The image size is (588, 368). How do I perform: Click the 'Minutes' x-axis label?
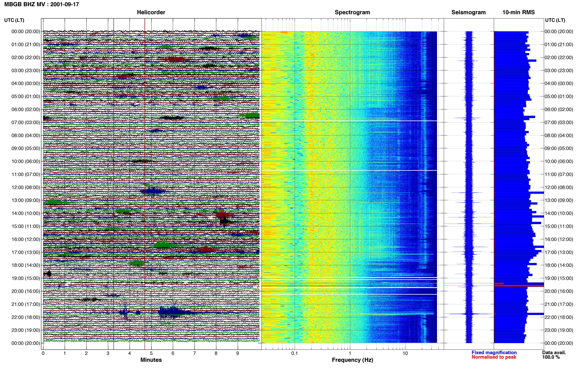[151, 360]
